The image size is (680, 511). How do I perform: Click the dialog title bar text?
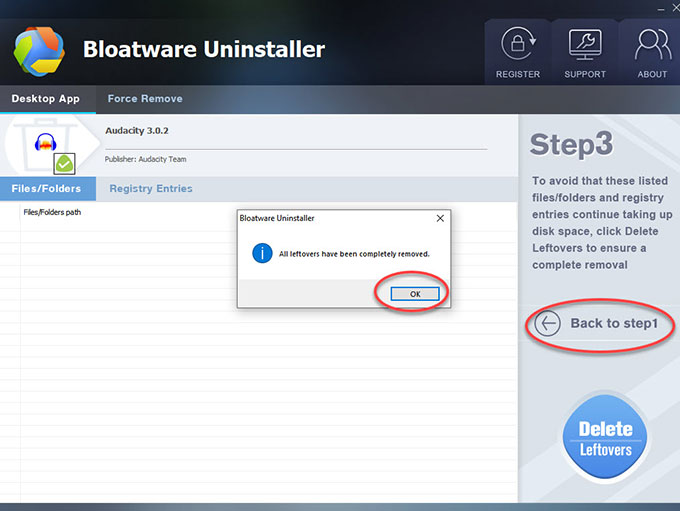click(277, 218)
